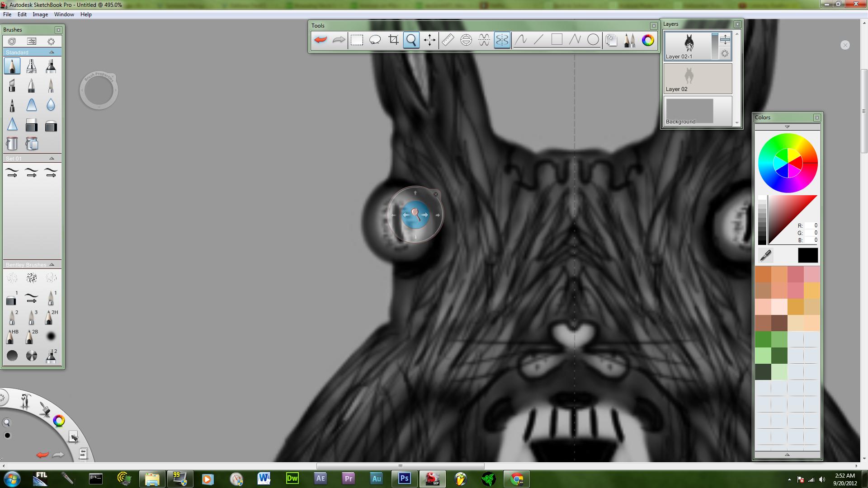Enable the Ellipse guide tool
Screen dimensions: 868x488
[466, 40]
